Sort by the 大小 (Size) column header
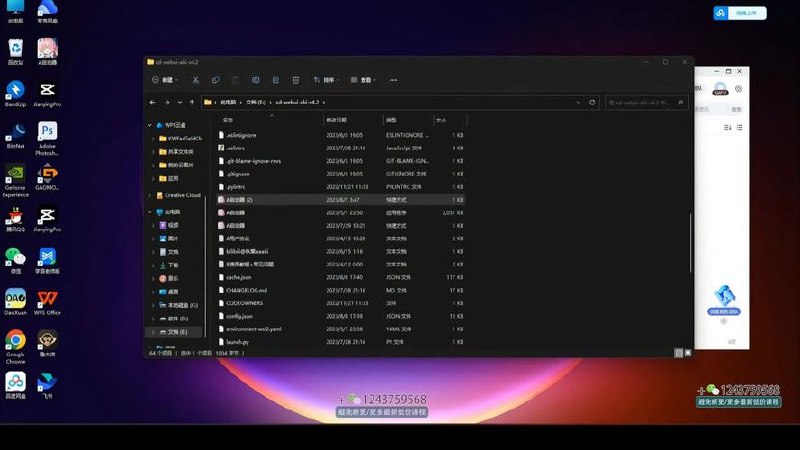Viewport: 800px width, 450px height. (x=441, y=120)
